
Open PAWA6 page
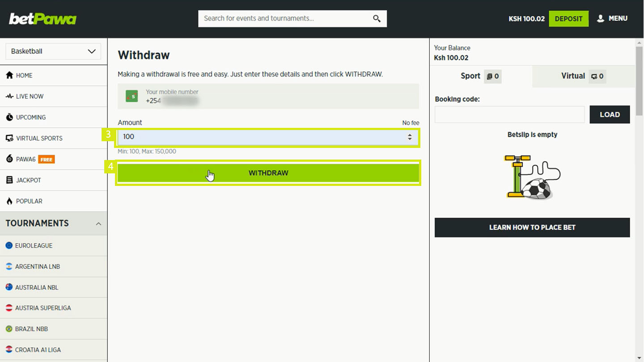pyautogui.click(x=54, y=160)
